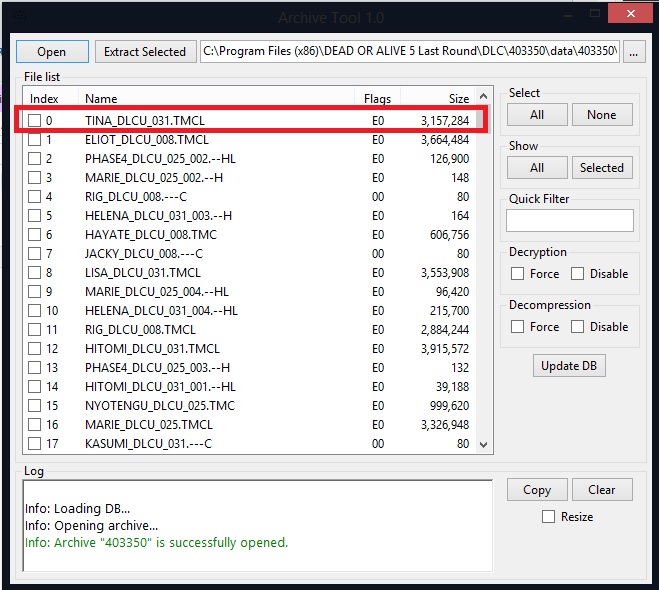
Task: Show All files button under Show
Action: point(537,168)
